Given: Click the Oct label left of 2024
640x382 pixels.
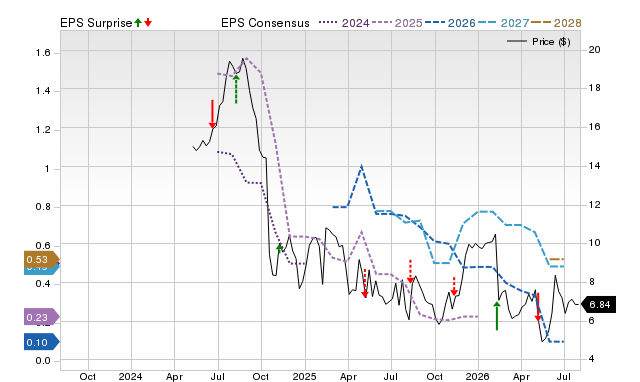Looking at the screenshot, I should coord(88,376).
